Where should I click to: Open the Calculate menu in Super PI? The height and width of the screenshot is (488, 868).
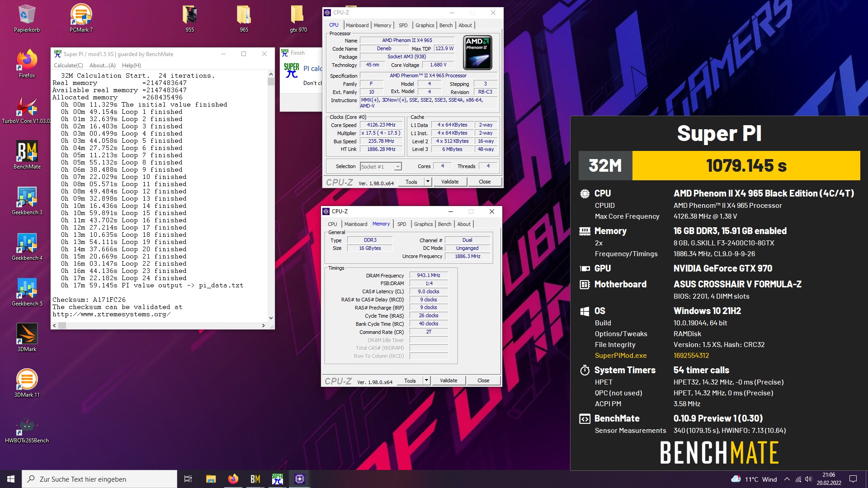[x=68, y=66]
